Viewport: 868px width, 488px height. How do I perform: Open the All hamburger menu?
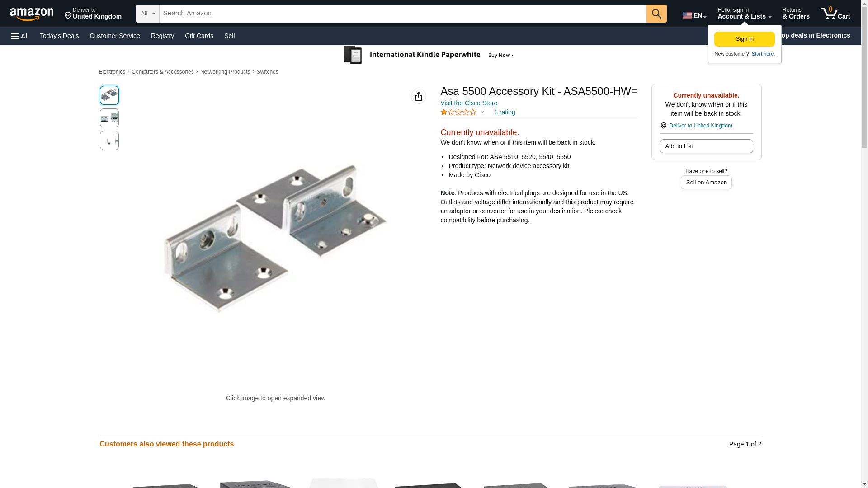point(20,36)
